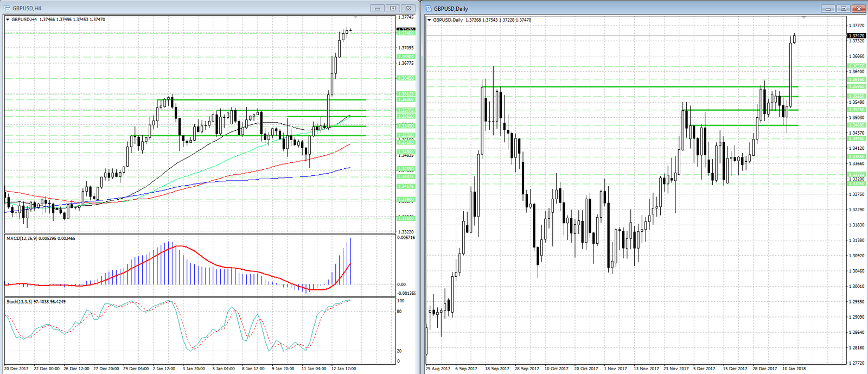The image size is (868, 374).
Task: Grab the chart shift triangle on H4 chart
Action: 355,18
